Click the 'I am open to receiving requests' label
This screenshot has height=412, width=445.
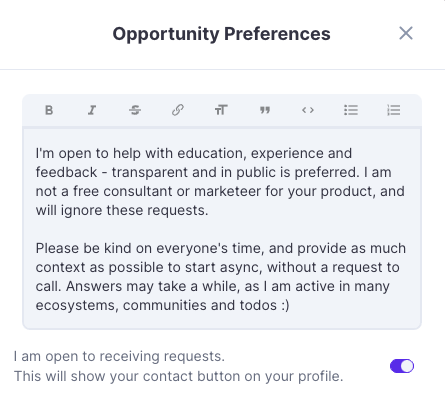[x=119, y=356]
